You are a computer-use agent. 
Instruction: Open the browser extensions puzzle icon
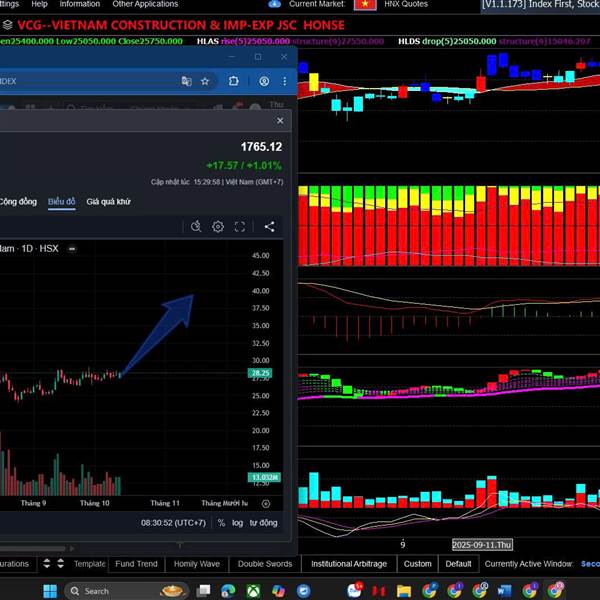click(233, 81)
